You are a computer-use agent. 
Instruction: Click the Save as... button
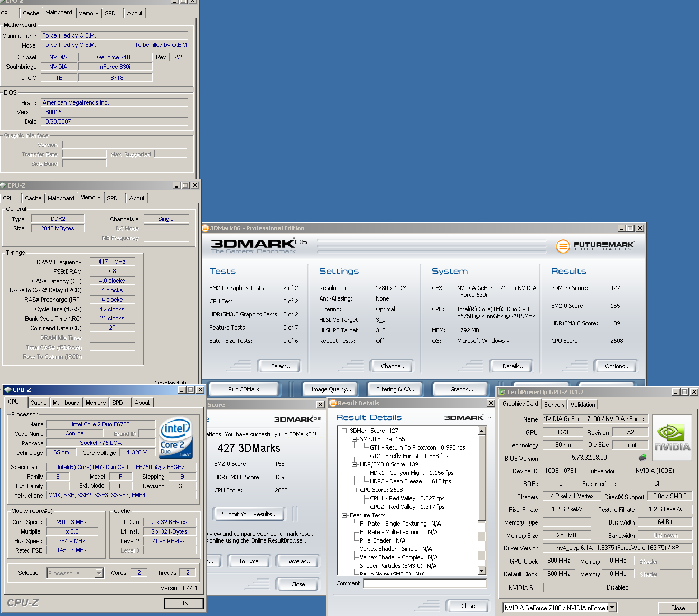click(x=299, y=561)
